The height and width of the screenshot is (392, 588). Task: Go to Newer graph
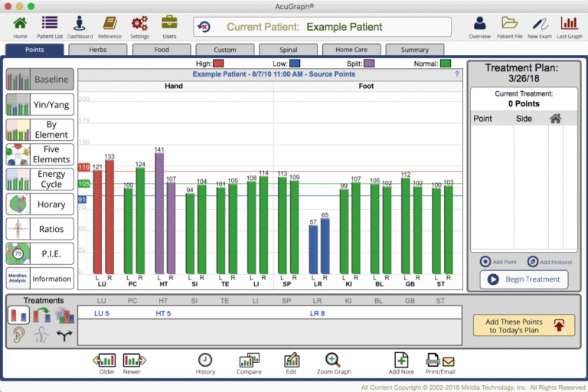coord(134,361)
